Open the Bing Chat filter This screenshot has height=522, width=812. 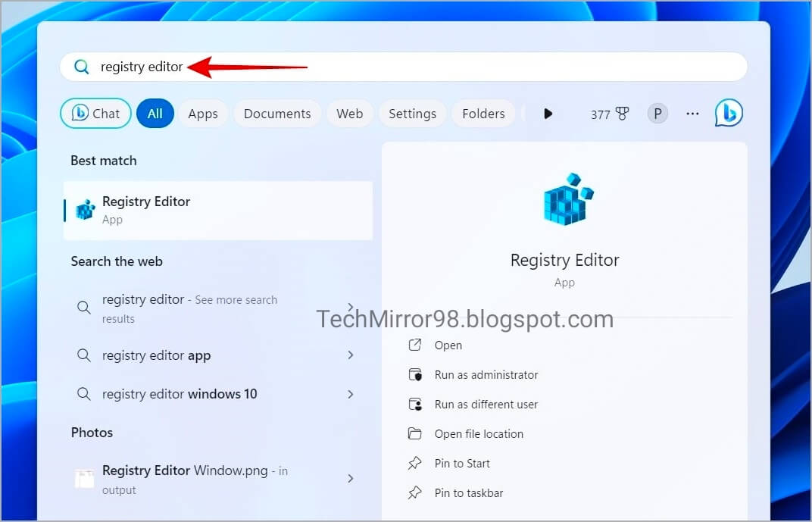pyautogui.click(x=95, y=114)
